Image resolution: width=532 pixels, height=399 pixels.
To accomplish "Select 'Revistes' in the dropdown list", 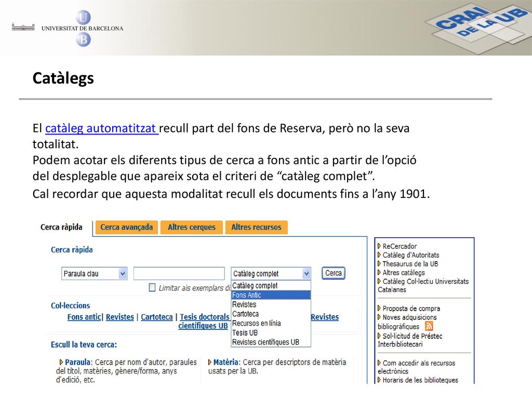I will click(271, 304).
